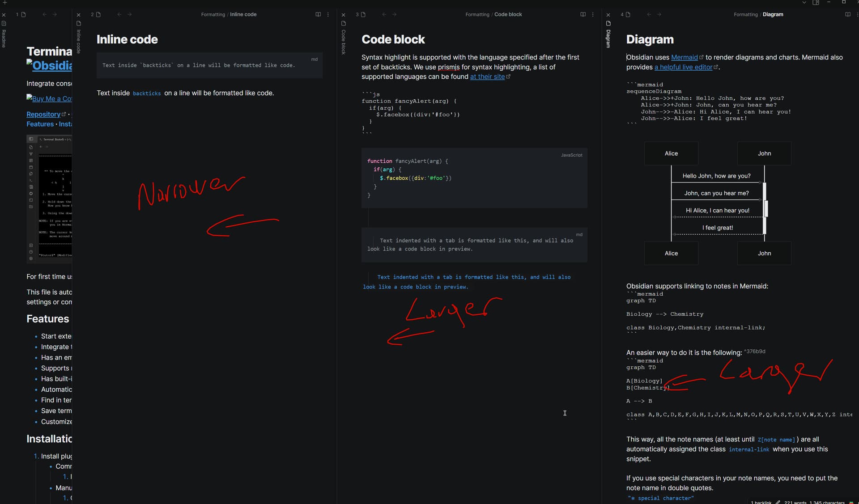The height and width of the screenshot is (504, 859).
Task: Close the Diagram pane
Action: (608, 15)
